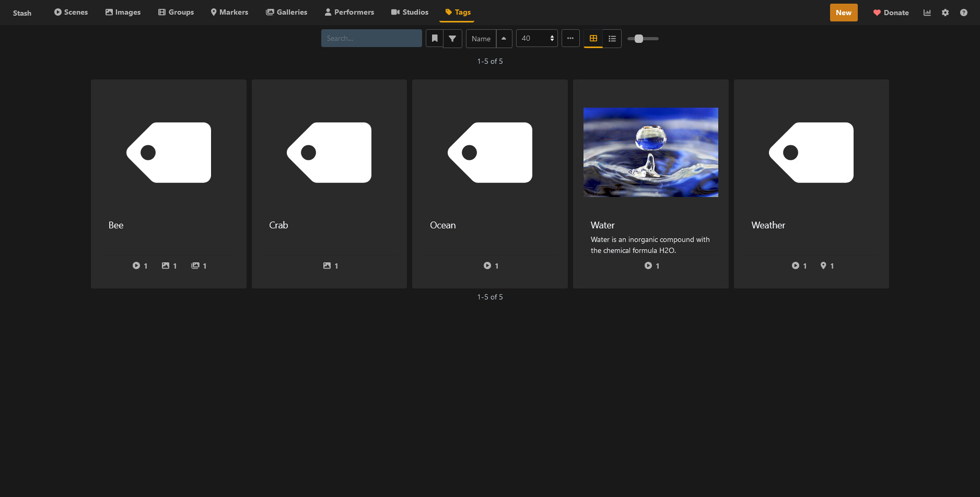The width and height of the screenshot is (980, 497).
Task: View Weather's scene count icon
Action: [799, 265]
